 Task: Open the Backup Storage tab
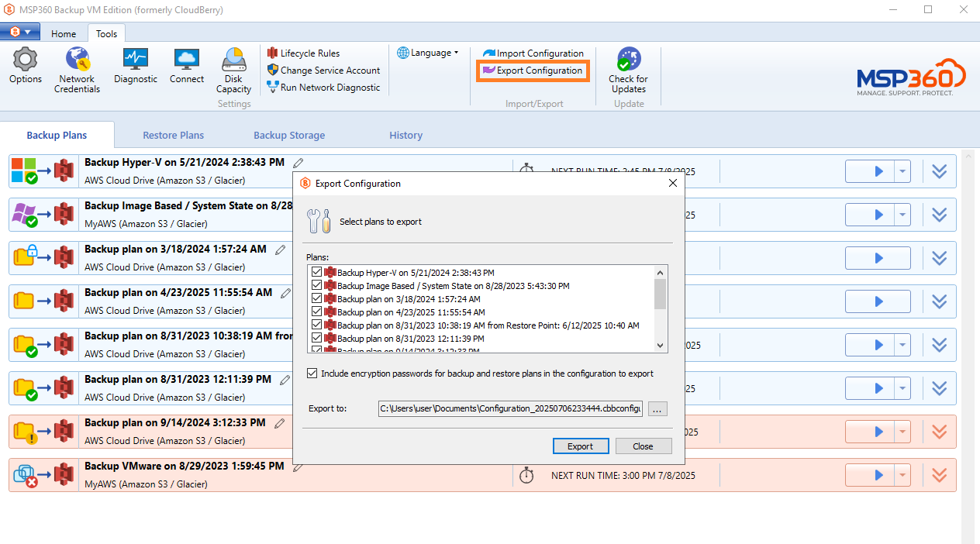(x=289, y=135)
